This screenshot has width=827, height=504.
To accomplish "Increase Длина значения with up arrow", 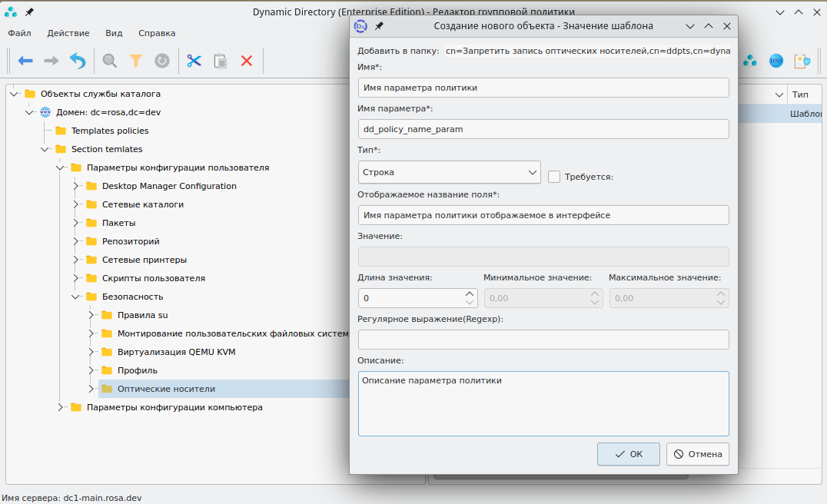I will 470,293.
